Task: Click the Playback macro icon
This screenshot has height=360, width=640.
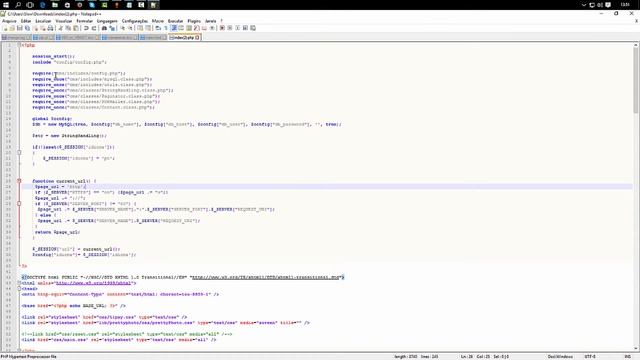Action: [x=238, y=28]
